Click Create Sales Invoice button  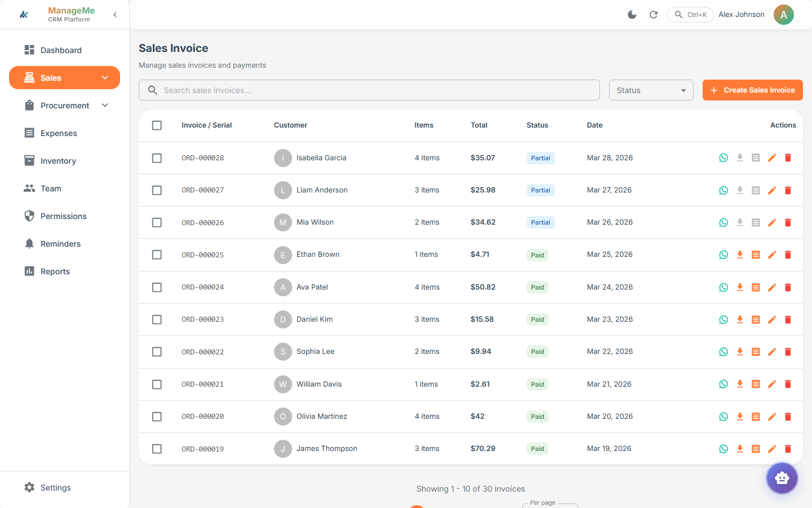[752, 90]
